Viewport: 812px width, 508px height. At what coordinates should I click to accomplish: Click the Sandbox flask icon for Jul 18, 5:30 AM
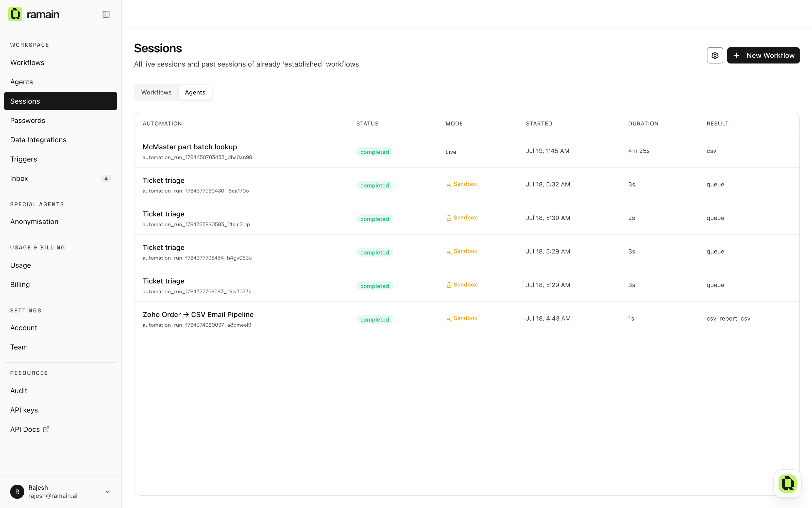(449, 218)
